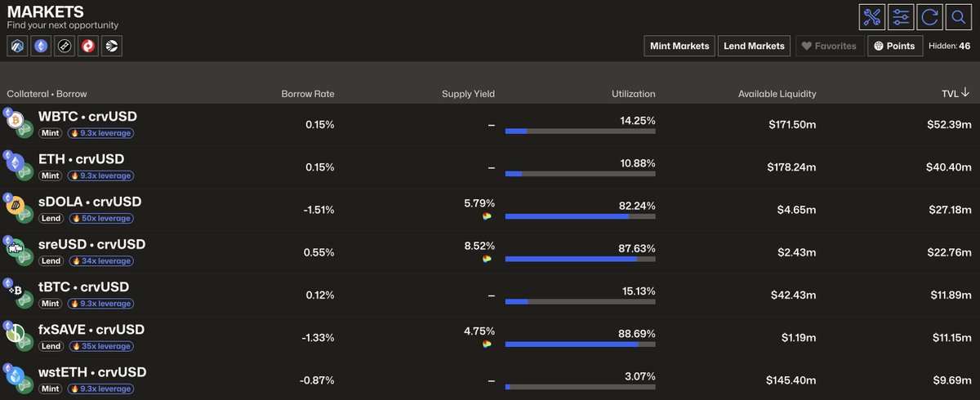
Task: Toggle the Mint Markets filter
Action: click(x=679, y=46)
